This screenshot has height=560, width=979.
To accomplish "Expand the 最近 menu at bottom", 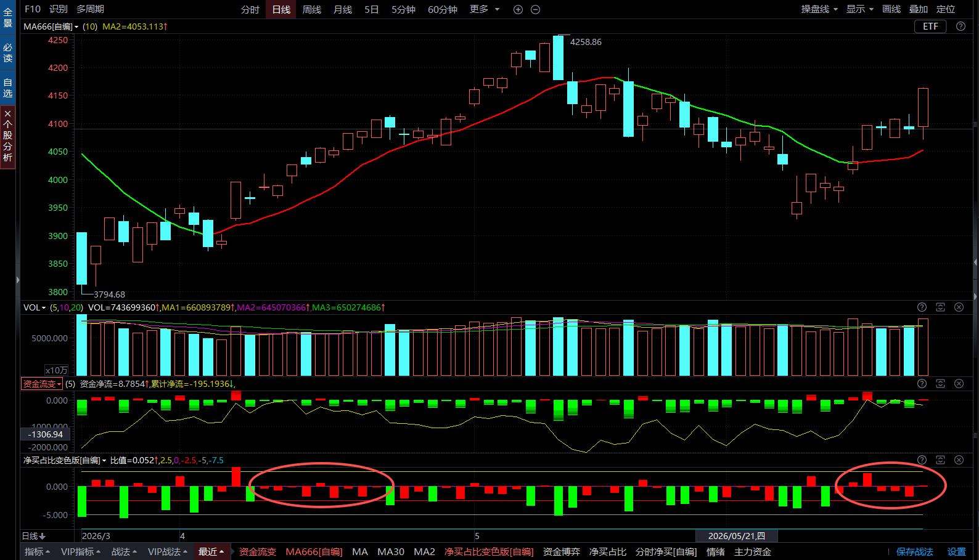I will (x=211, y=552).
